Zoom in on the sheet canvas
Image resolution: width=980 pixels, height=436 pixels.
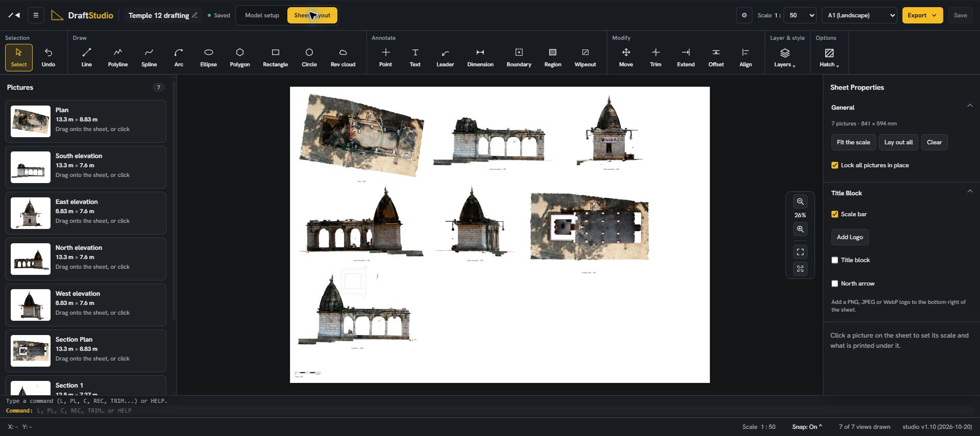800,229
